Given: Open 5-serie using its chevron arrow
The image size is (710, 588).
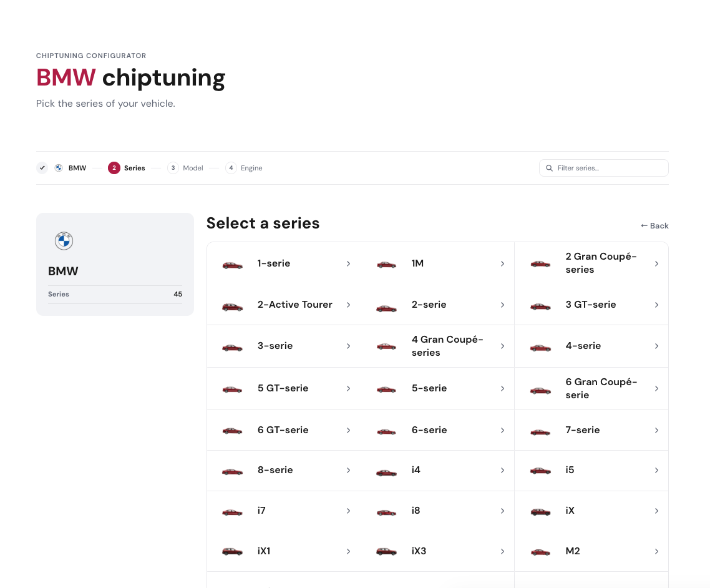Looking at the screenshot, I should point(502,389).
